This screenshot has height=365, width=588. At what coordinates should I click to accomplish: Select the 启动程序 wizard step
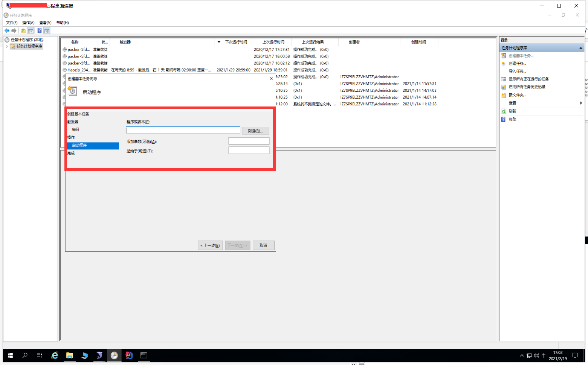pos(93,145)
